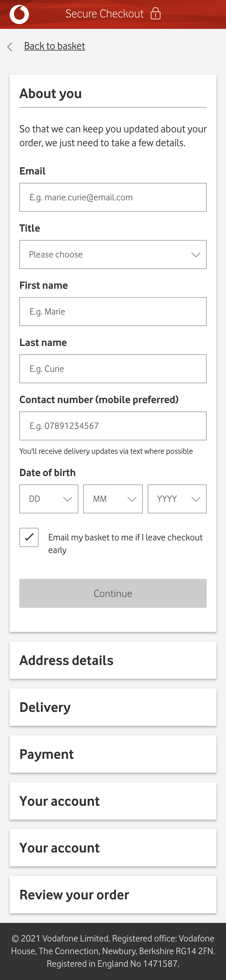This screenshot has height=980, width=226.
Task: Expand the Payment section
Action: pos(113,754)
